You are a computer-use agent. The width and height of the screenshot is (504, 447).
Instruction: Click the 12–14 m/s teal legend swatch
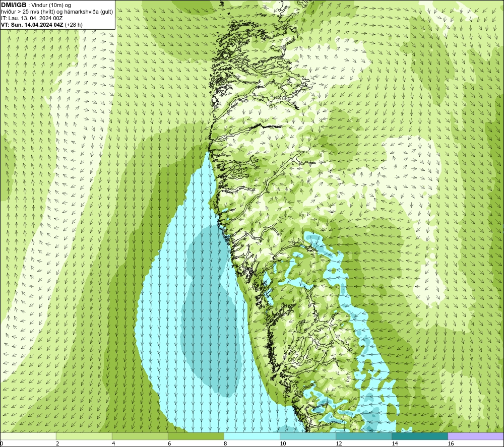click(x=364, y=436)
